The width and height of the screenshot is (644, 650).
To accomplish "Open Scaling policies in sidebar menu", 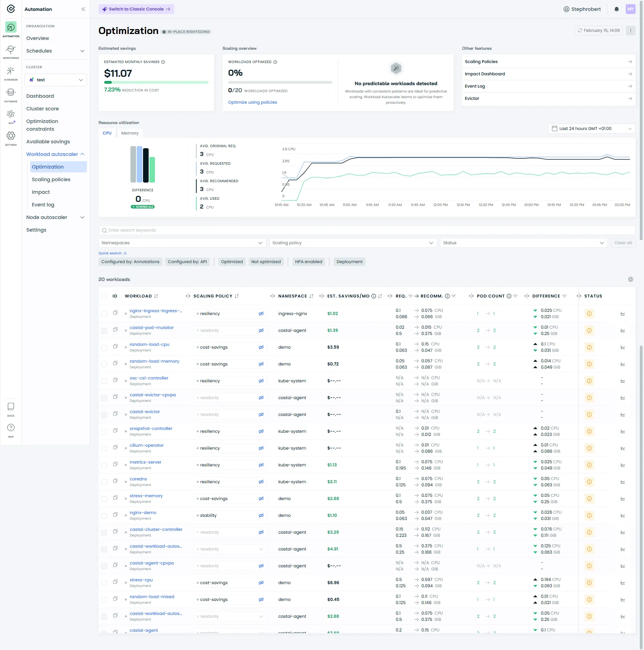I will (51, 179).
